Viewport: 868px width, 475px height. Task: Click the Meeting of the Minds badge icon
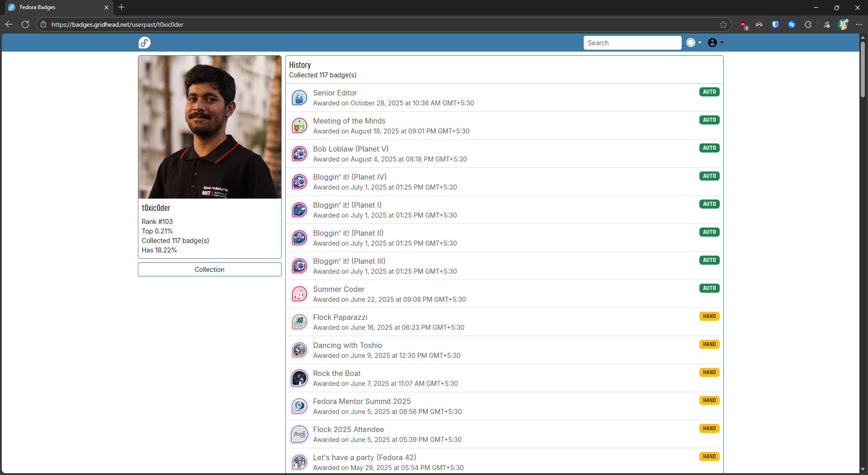pos(299,126)
